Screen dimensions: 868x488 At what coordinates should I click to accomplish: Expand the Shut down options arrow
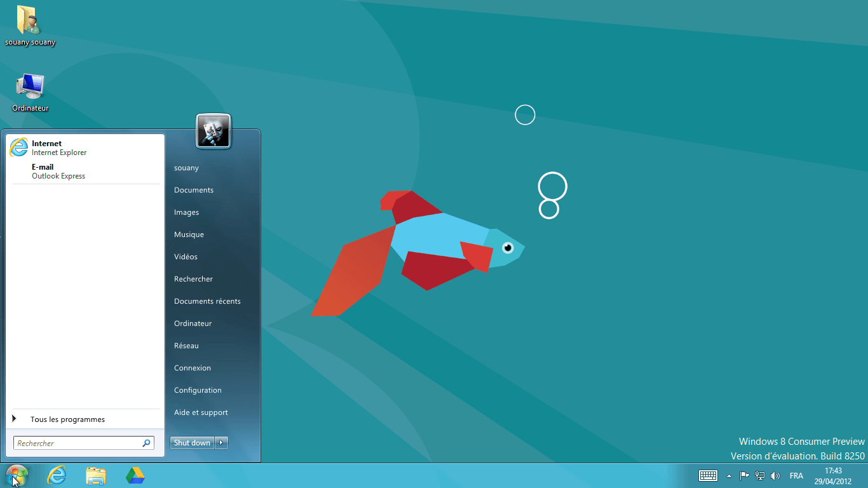coord(221,443)
